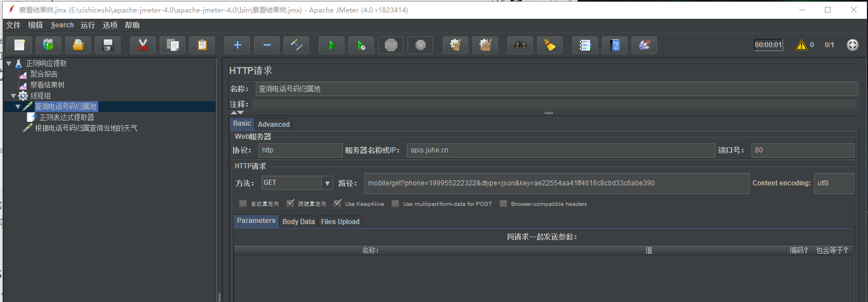Switch to the Body Data tab
This screenshot has height=302, width=868.
click(x=298, y=222)
